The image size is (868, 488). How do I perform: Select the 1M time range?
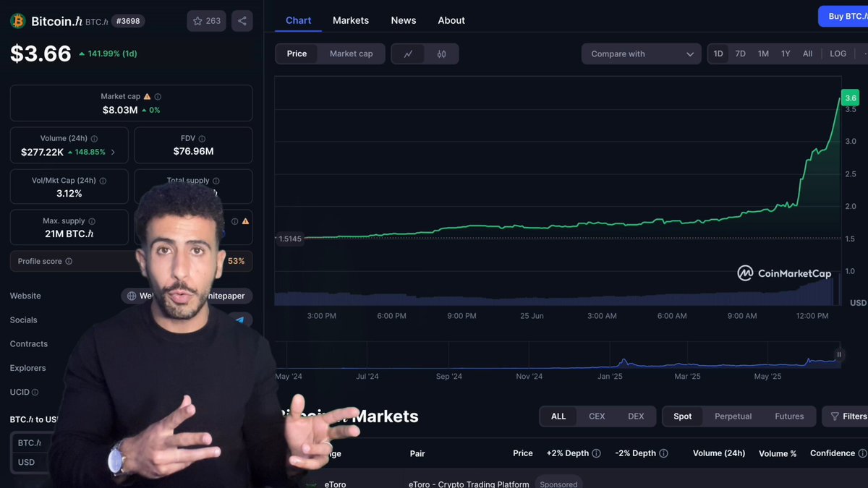tap(763, 54)
